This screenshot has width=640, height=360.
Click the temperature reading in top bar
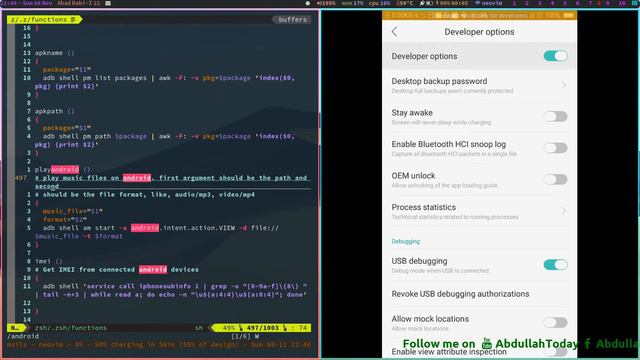pyautogui.click(x=405, y=3)
